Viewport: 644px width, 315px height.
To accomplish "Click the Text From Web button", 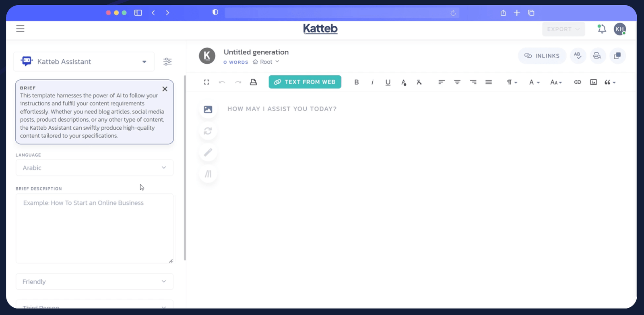I will [305, 82].
